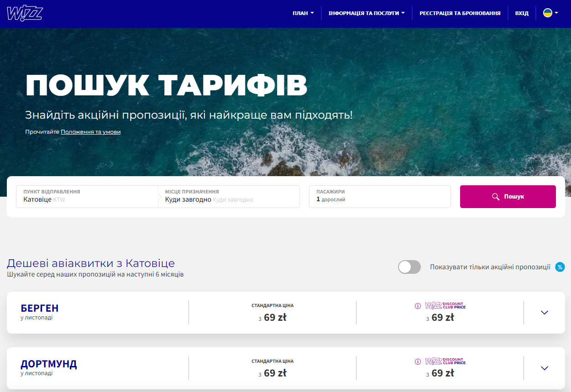The height and width of the screenshot is (392, 571).
Task: Click the Wizz Air logo
Action: [x=25, y=13]
